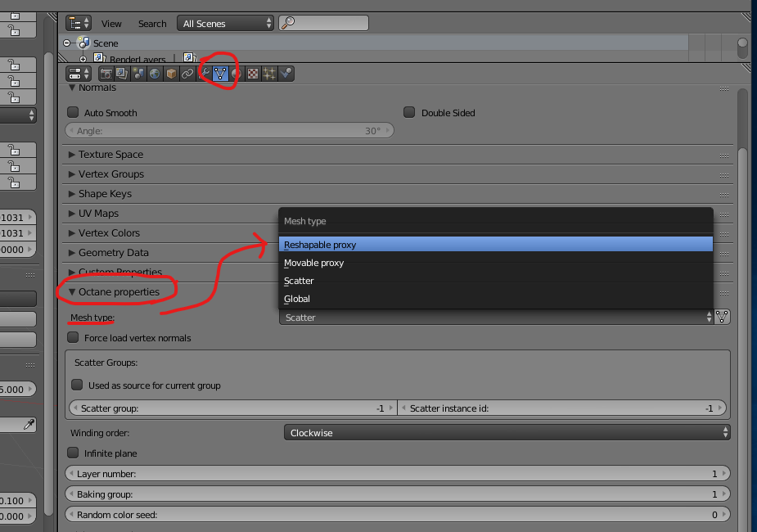Open the Scene properties tab

pyautogui.click(x=138, y=74)
